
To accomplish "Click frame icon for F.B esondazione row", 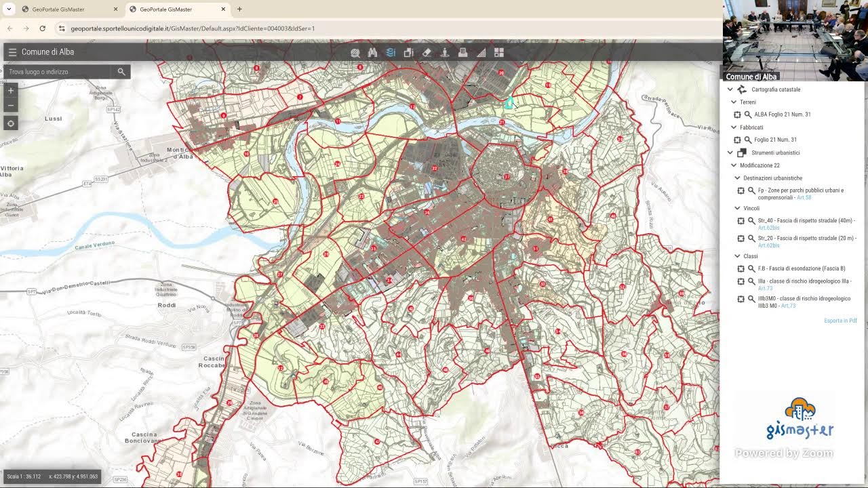I will [741, 268].
